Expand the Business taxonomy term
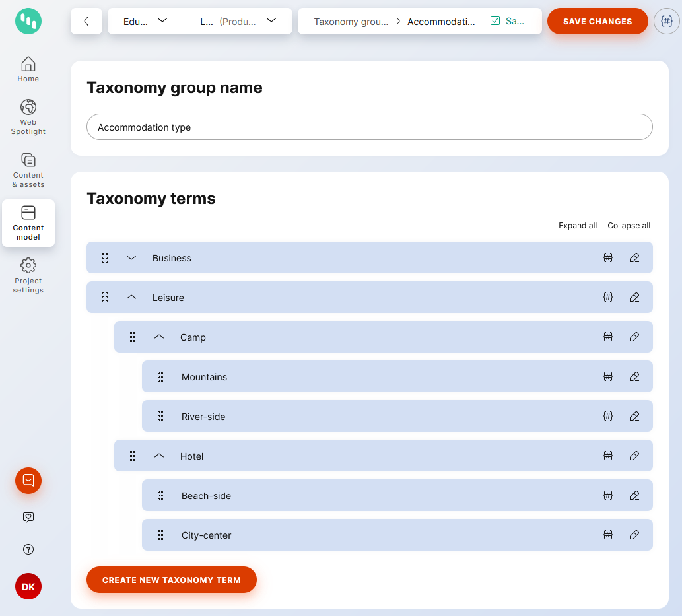The width and height of the screenshot is (682, 616). click(x=131, y=257)
